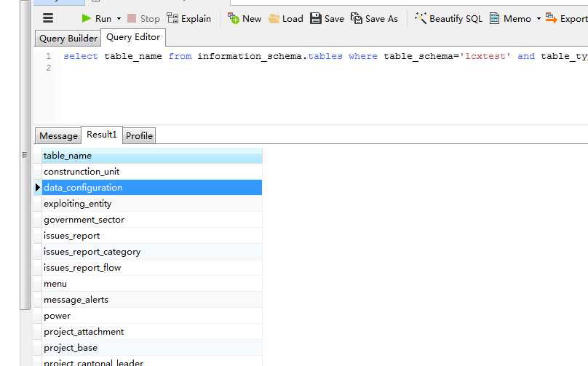Open the Load folder icon
Viewport: 588px width, 366px height.
tap(274, 18)
